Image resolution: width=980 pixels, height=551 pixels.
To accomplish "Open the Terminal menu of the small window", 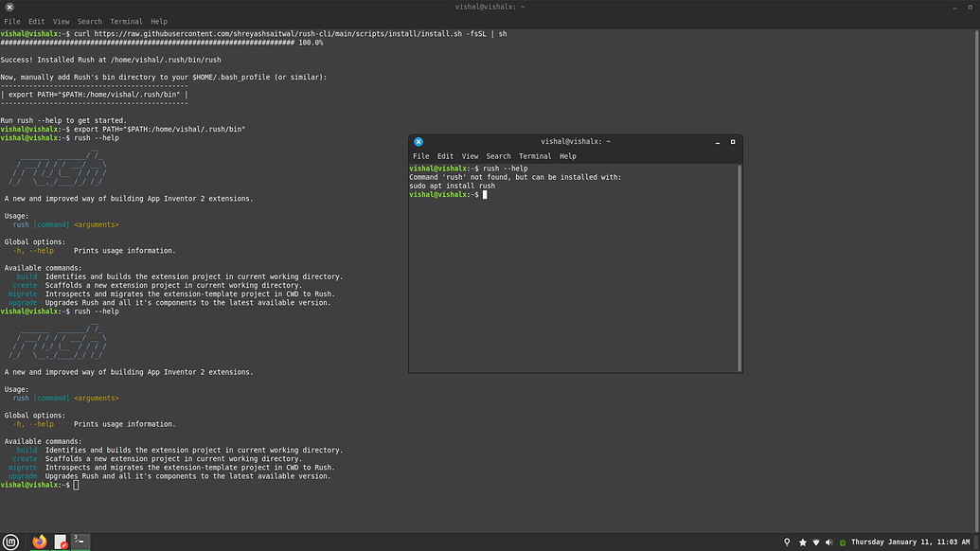I will [535, 155].
